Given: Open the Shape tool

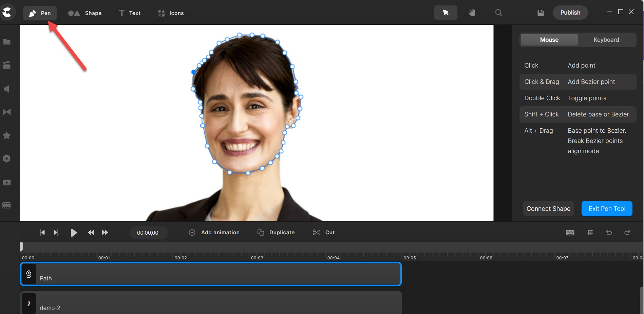Looking at the screenshot, I should point(85,13).
